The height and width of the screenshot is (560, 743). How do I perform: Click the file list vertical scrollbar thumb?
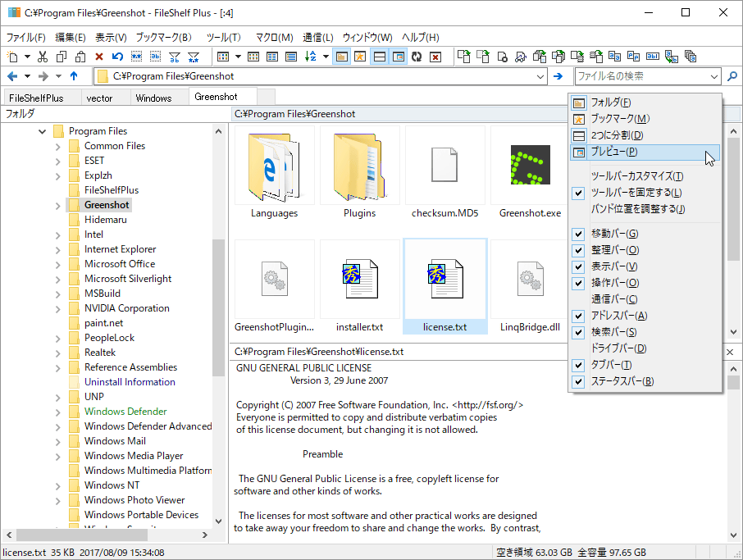733,199
